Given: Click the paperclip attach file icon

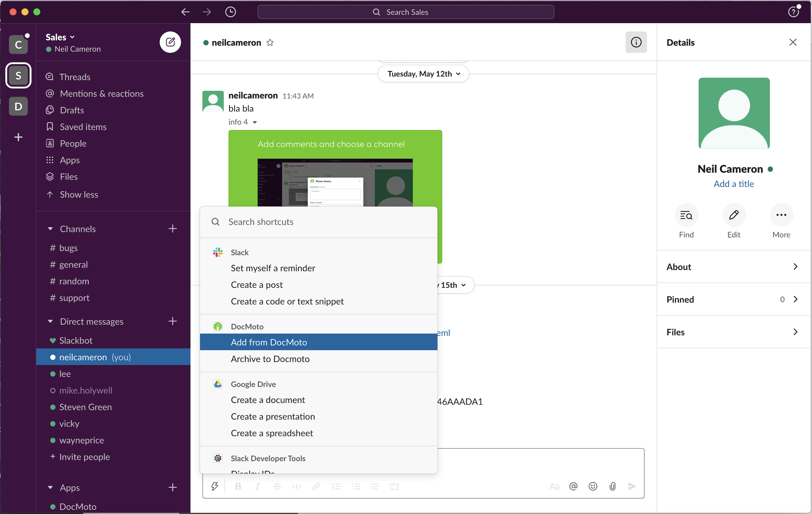Looking at the screenshot, I should (x=612, y=486).
